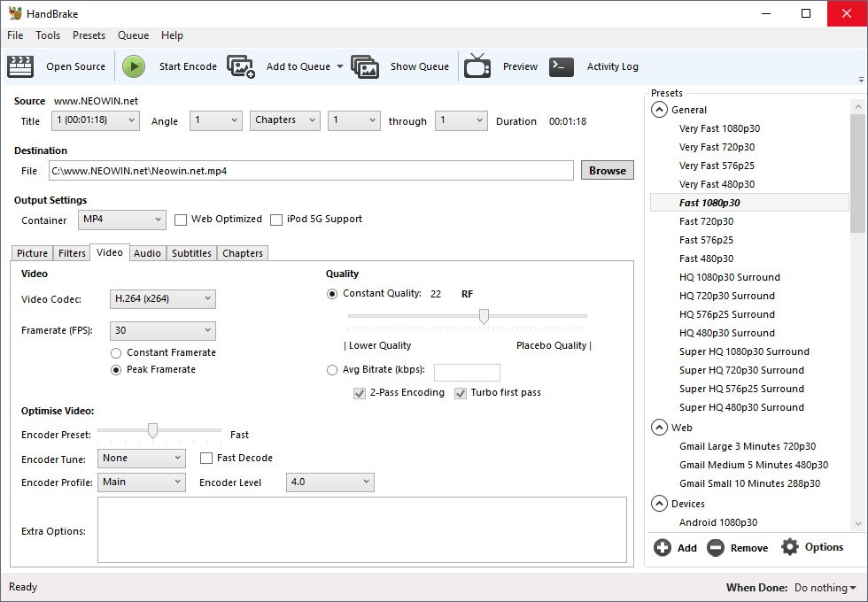Click the Add to Queue pictures icon
Image resolution: width=868 pixels, height=602 pixels.
[x=241, y=66]
